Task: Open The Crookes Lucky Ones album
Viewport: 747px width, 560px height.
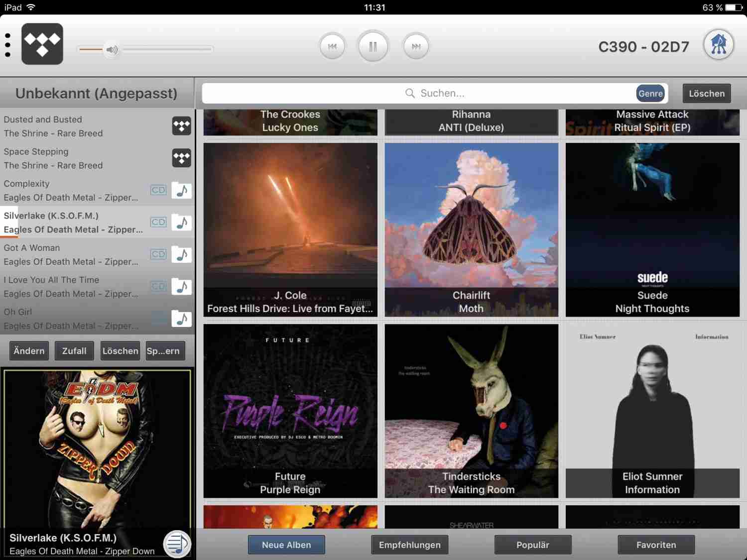Action: pos(290,122)
